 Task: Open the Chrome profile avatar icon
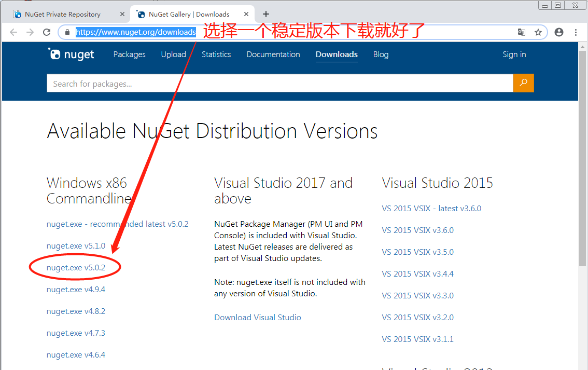pyautogui.click(x=559, y=32)
